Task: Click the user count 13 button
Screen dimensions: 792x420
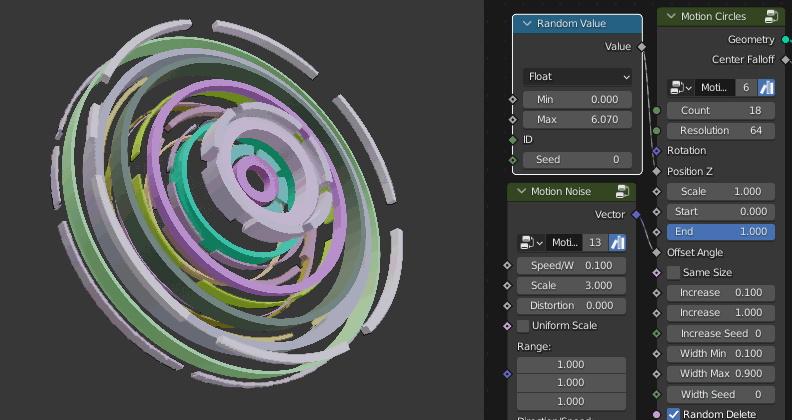Action: coord(595,243)
